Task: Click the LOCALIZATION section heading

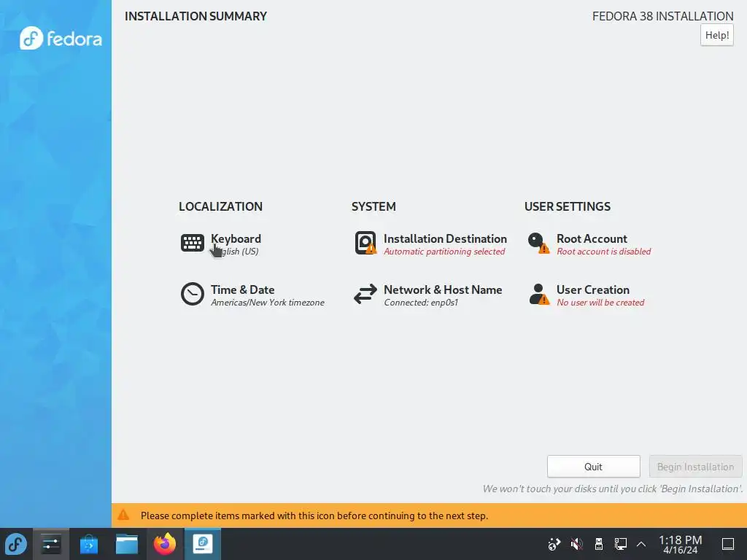Action: pyautogui.click(x=220, y=206)
